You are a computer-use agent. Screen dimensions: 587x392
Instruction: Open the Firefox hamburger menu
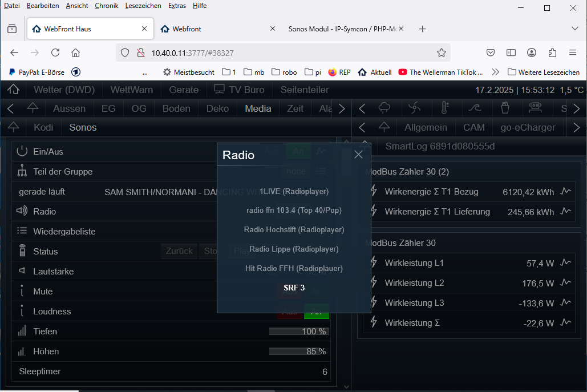pos(572,53)
